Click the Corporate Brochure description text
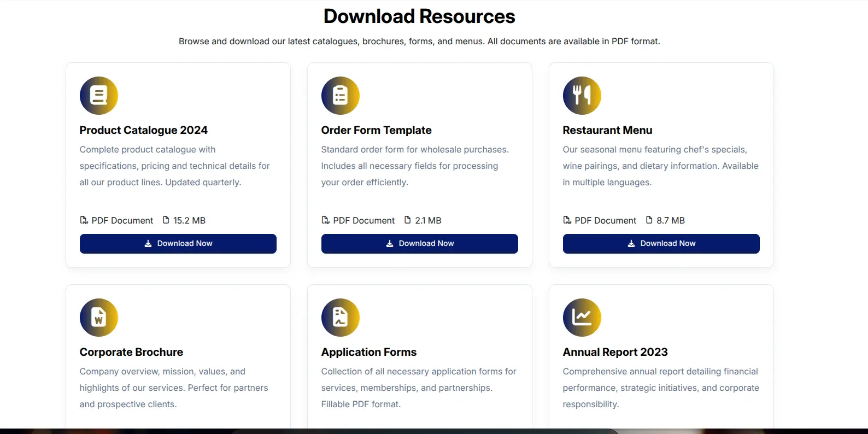The width and height of the screenshot is (868, 434). (x=174, y=388)
